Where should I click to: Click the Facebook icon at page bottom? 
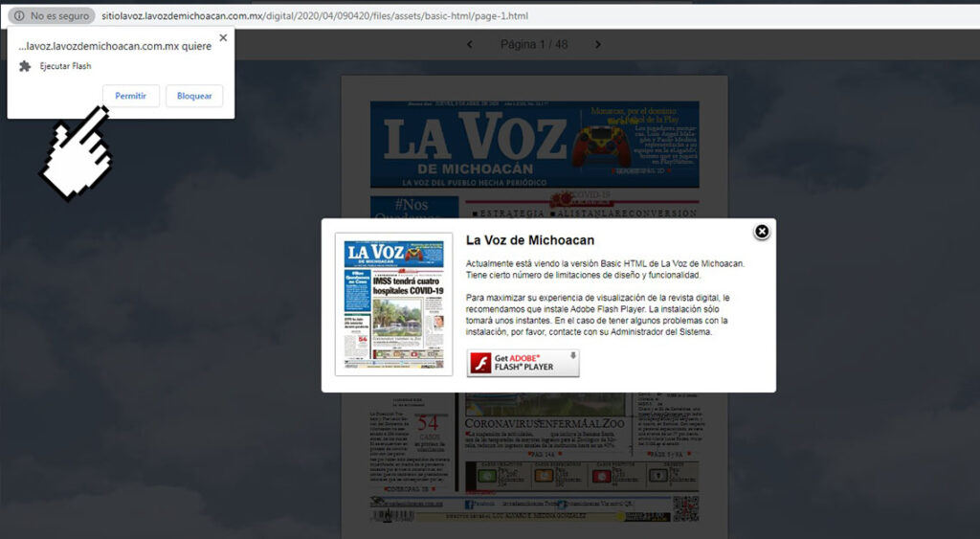tap(470, 504)
